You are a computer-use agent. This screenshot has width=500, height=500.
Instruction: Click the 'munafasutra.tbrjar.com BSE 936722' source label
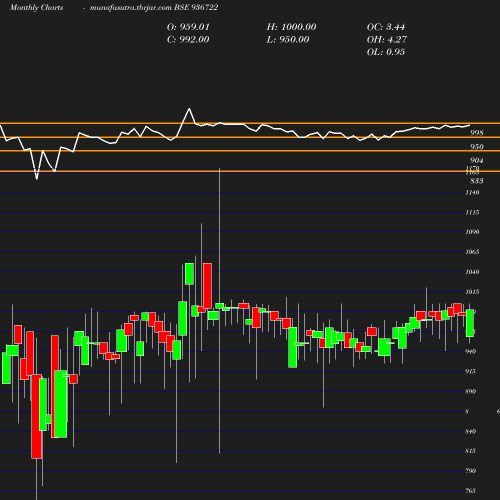coord(154,7)
